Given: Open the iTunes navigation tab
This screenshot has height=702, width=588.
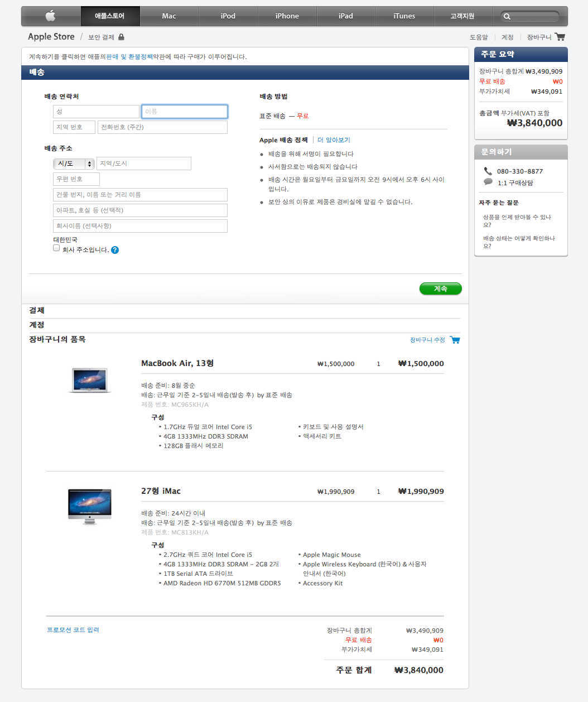Looking at the screenshot, I should (404, 16).
